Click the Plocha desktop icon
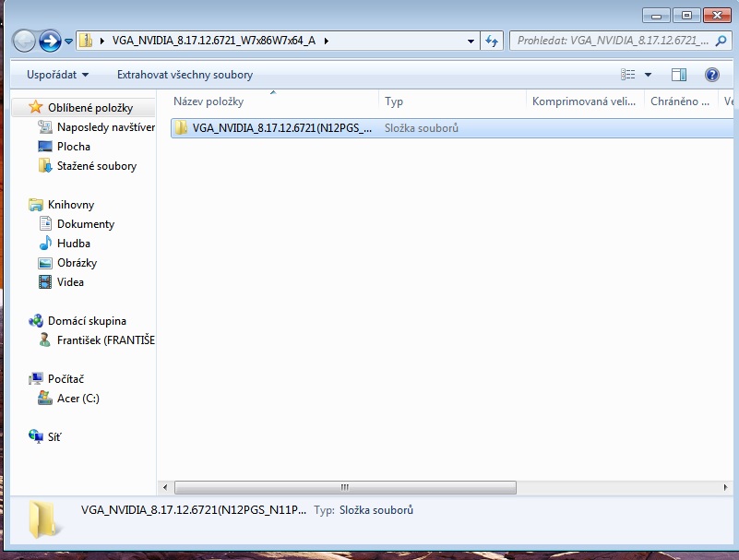This screenshot has height=560, width=739. click(x=45, y=146)
